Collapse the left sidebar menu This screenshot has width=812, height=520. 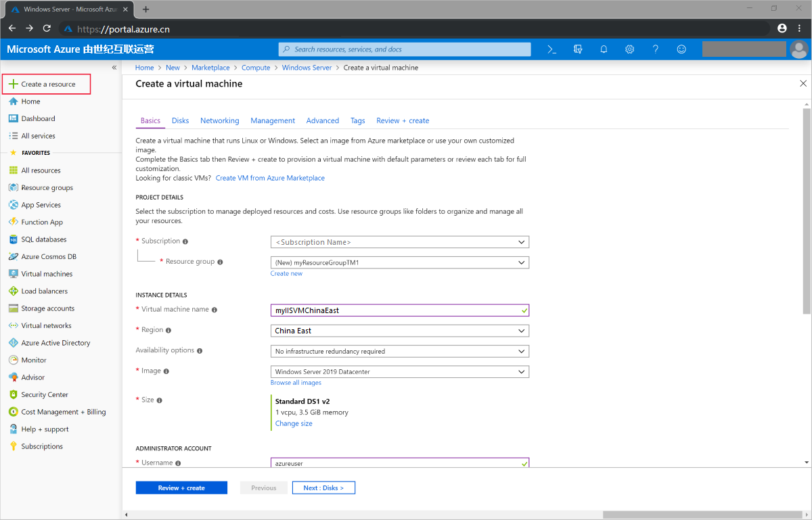(x=114, y=68)
